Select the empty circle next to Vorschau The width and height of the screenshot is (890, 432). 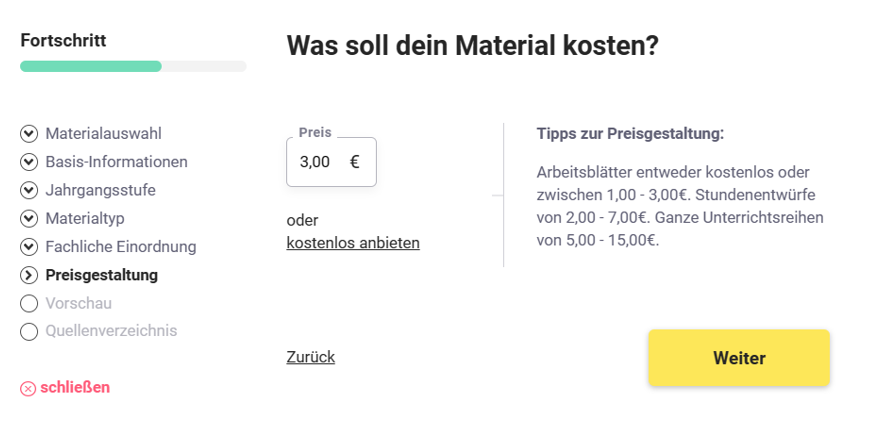tap(29, 304)
